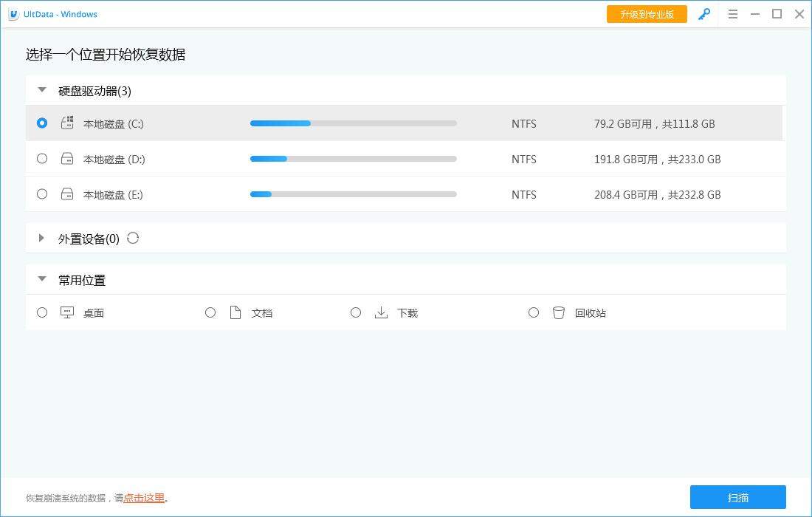Click the drive icon beside 本地磁盘 (C:)
The height and width of the screenshot is (517, 812).
pos(66,123)
